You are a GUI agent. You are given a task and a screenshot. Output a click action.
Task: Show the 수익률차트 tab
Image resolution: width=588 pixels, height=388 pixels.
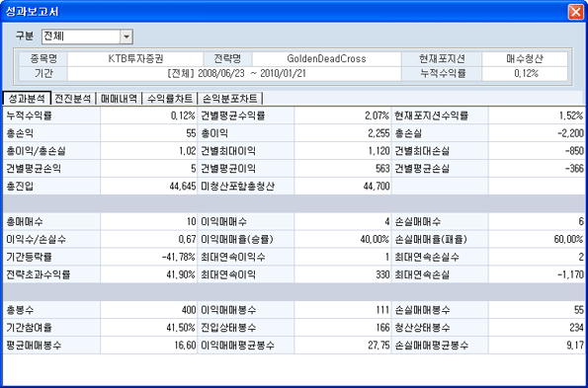(170, 99)
